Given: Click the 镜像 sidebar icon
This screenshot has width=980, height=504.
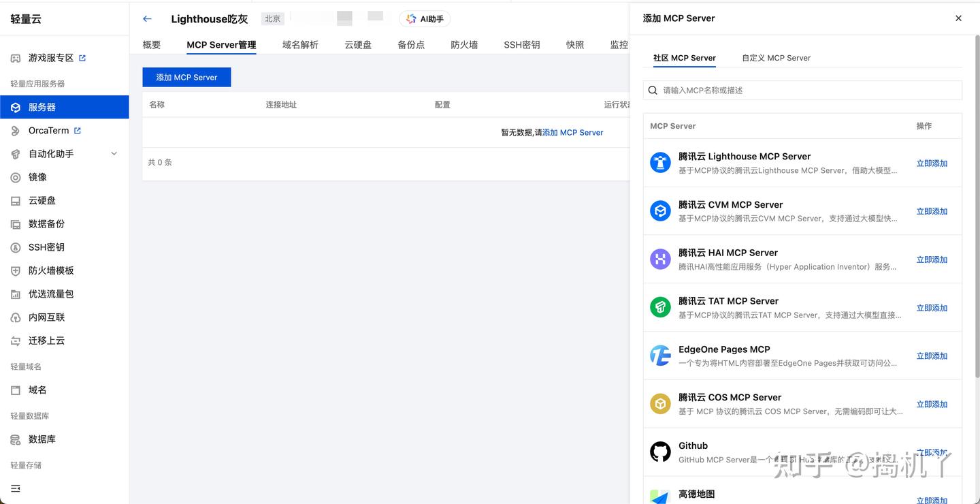Looking at the screenshot, I should (15, 177).
